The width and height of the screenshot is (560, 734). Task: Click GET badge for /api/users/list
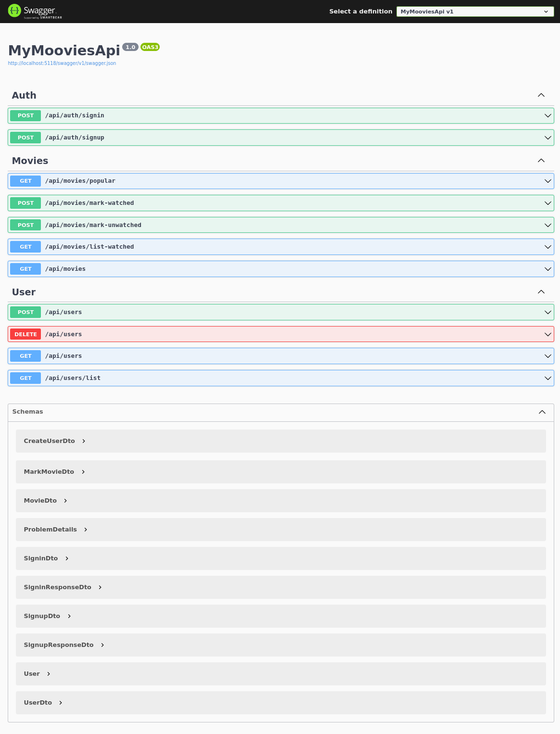pyautogui.click(x=25, y=378)
